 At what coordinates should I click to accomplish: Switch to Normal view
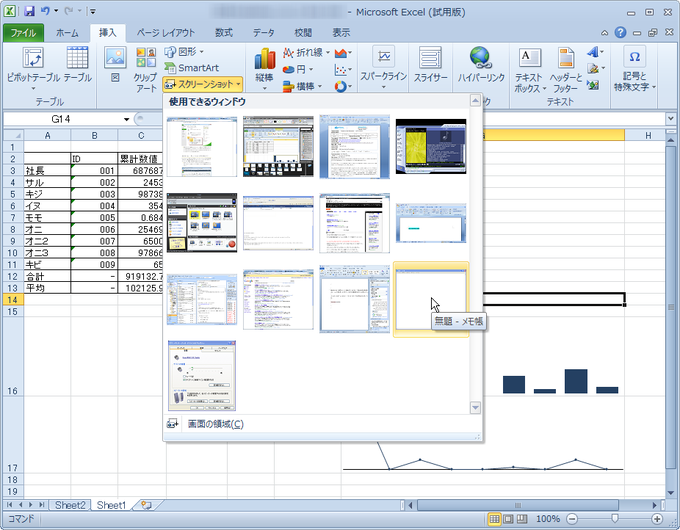click(494, 519)
